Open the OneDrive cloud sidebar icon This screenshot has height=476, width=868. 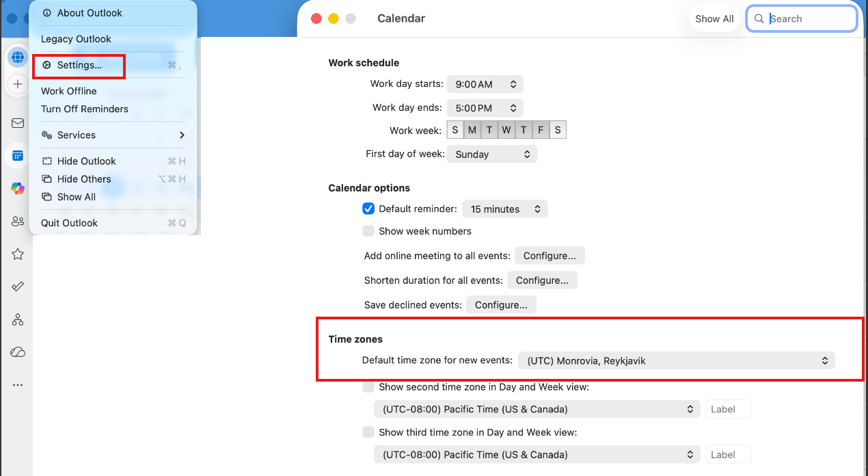tap(18, 352)
